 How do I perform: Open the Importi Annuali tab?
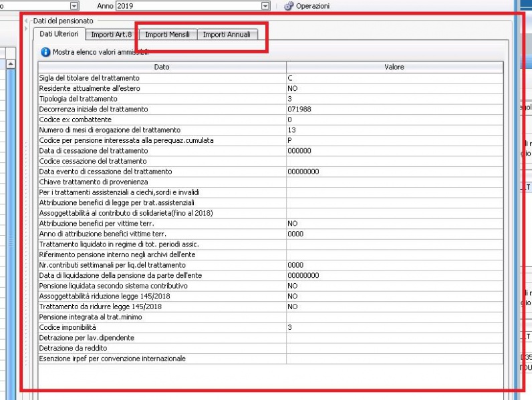pos(227,34)
